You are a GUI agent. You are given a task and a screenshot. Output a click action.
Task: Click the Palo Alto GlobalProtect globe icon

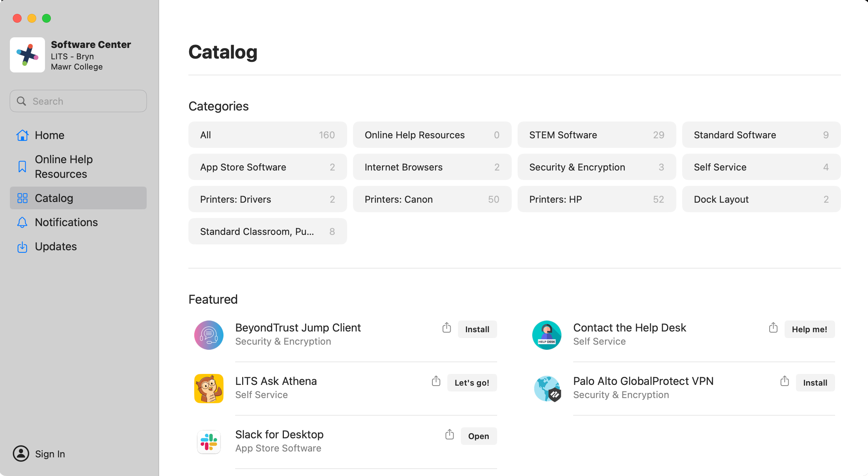coord(547,388)
